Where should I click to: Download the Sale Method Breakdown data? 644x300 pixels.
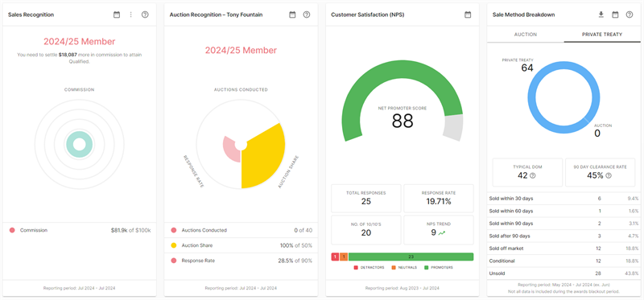click(601, 14)
